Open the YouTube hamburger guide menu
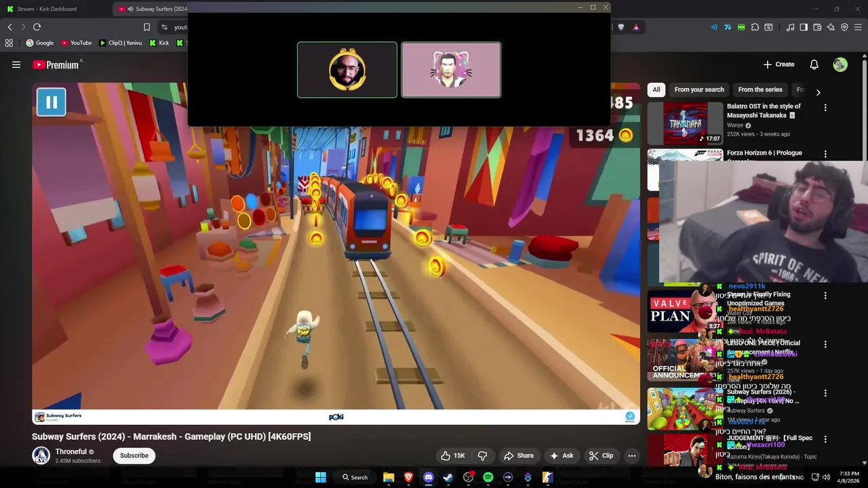 [x=16, y=64]
